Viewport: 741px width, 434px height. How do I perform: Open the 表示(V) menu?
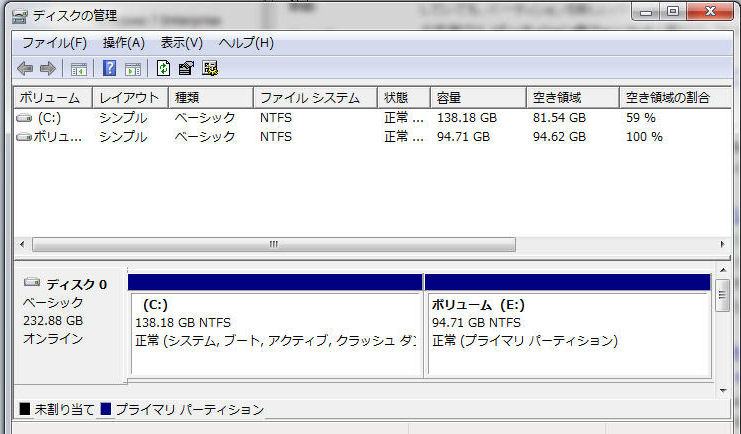pos(181,43)
